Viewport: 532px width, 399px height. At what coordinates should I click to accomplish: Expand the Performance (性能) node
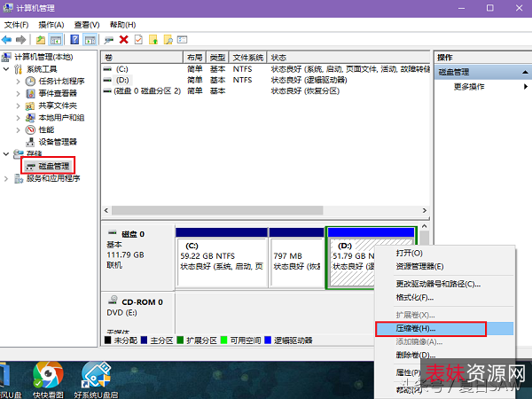19,130
